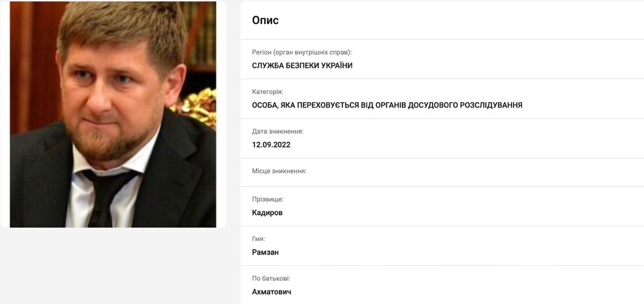Viewport: 644px width, 304px height.
Task: Select the Місце зникнення label
Action: (x=279, y=171)
